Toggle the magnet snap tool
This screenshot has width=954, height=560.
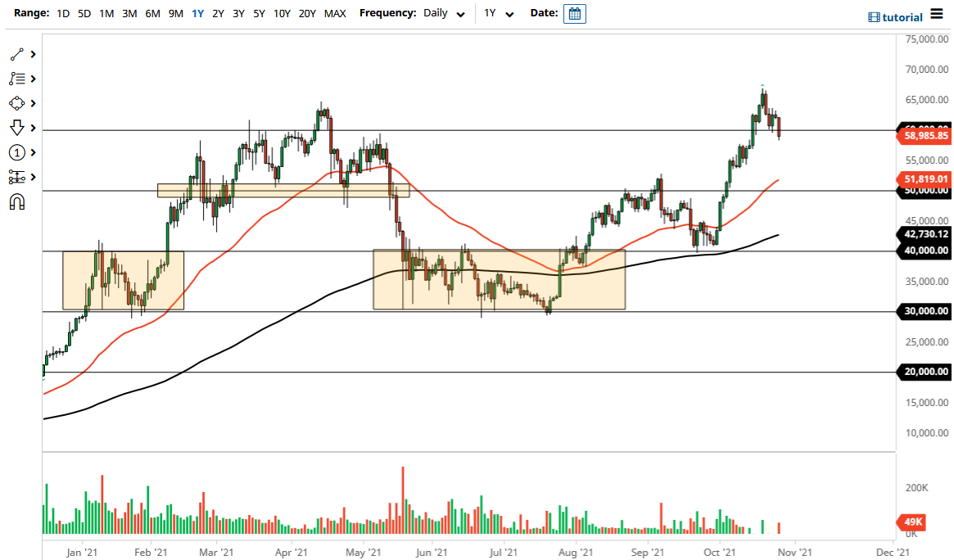(x=18, y=201)
